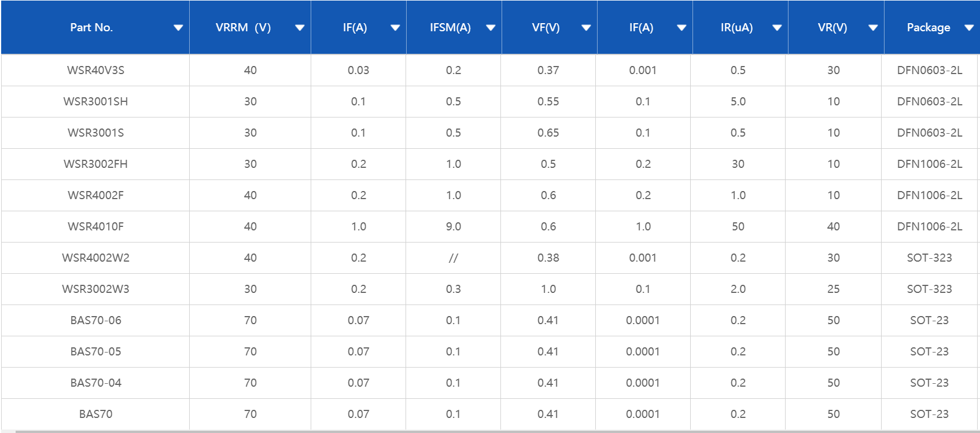
Task: Click the Package column dropdown arrow
Action: (969, 28)
